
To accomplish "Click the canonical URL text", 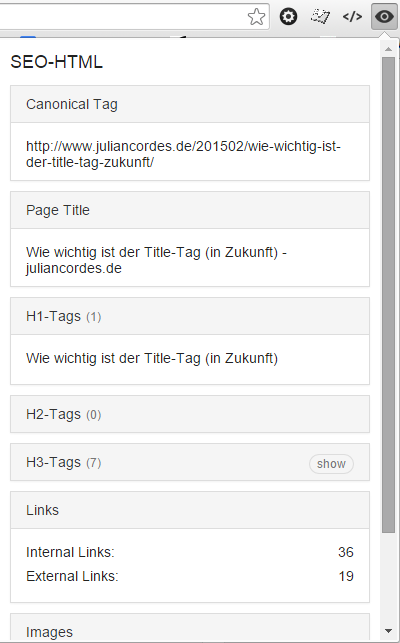I will click(x=183, y=154).
